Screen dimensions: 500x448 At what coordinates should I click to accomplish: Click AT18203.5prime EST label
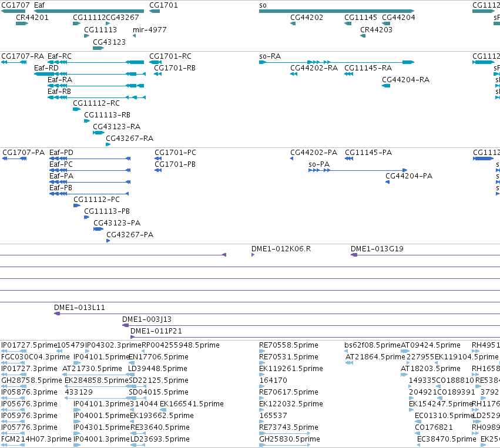[431, 369]
